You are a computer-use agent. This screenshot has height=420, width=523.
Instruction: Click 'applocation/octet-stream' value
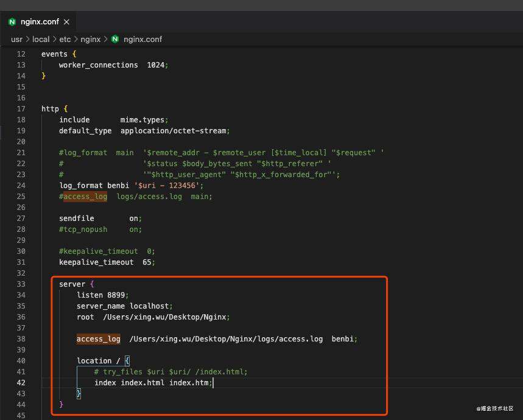pos(174,131)
